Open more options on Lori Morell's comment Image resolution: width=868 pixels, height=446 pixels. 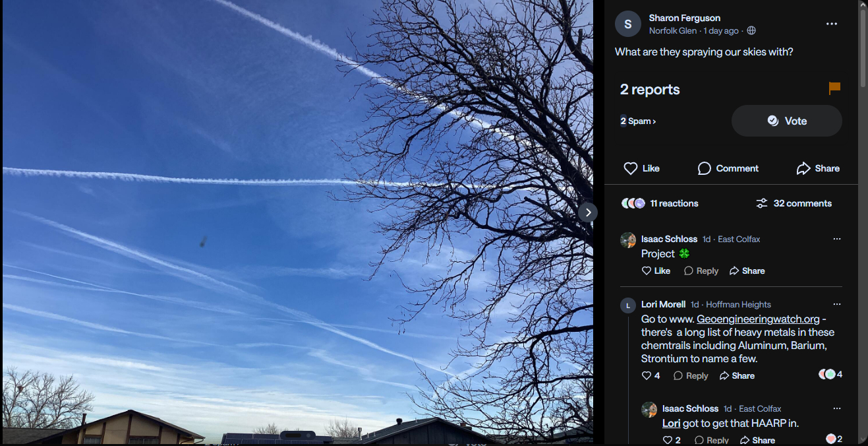(837, 304)
